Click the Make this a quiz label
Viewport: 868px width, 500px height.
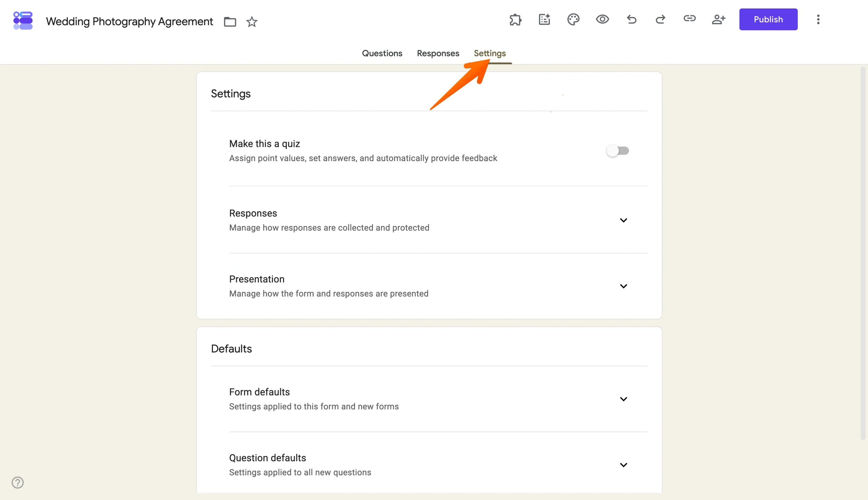(264, 144)
